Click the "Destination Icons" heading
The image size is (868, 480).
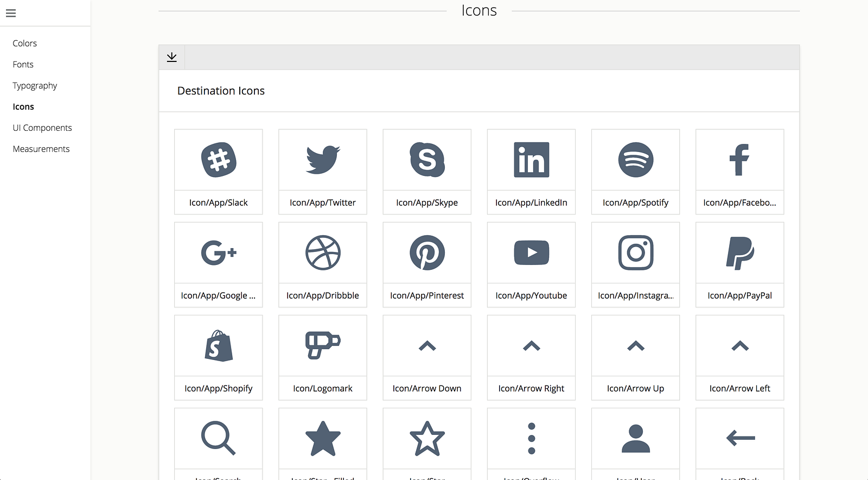pyautogui.click(x=221, y=91)
